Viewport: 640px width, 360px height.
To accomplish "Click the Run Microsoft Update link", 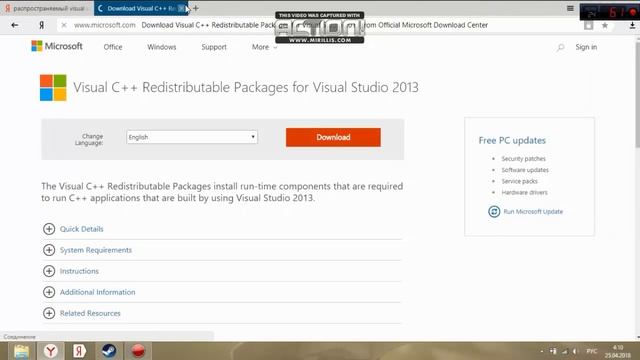I will tap(533, 211).
